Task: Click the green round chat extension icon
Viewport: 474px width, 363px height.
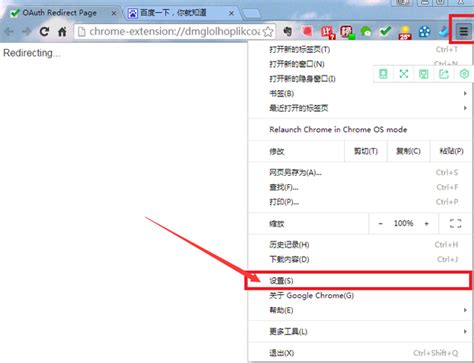Action: click(x=366, y=32)
